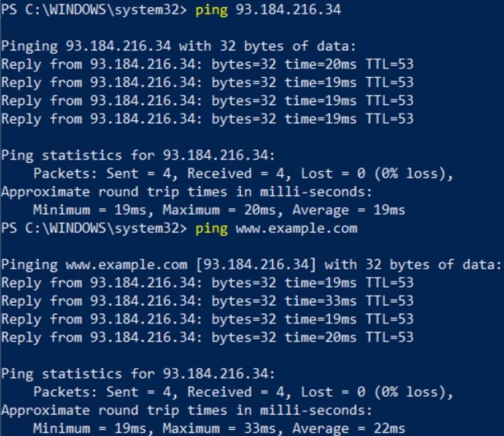The width and height of the screenshot is (504, 436).
Task: Click the second "Ping statistics for 93.184.216.34" line
Action: [138, 374]
